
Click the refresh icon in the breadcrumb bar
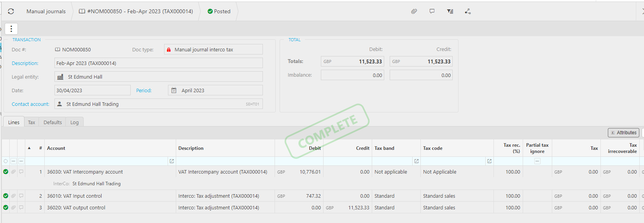11,11
